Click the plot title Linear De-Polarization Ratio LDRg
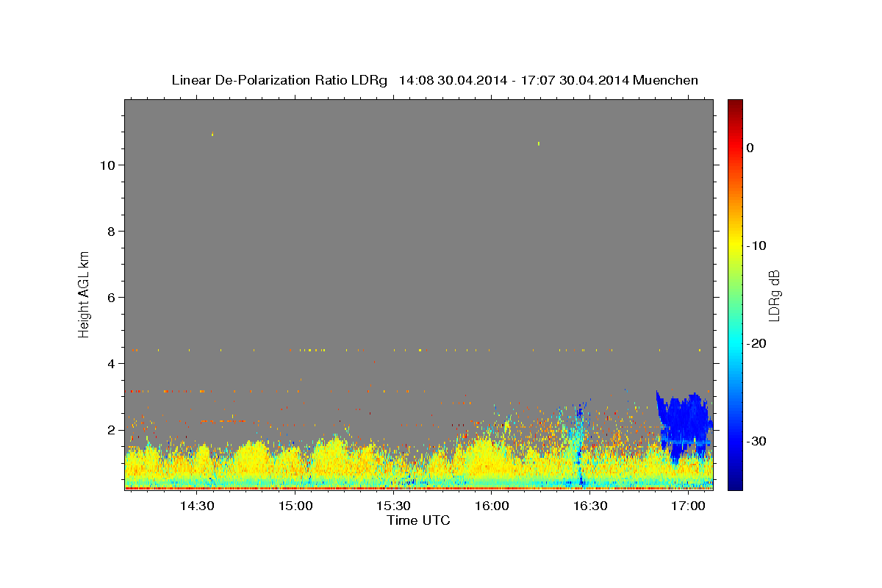The image size is (882, 588). click(x=279, y=80)
